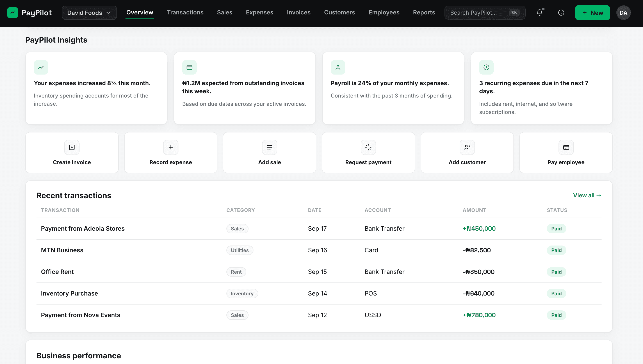Go to the Sales tab
The image size is (643, 364).
click(x=224, y=12)
